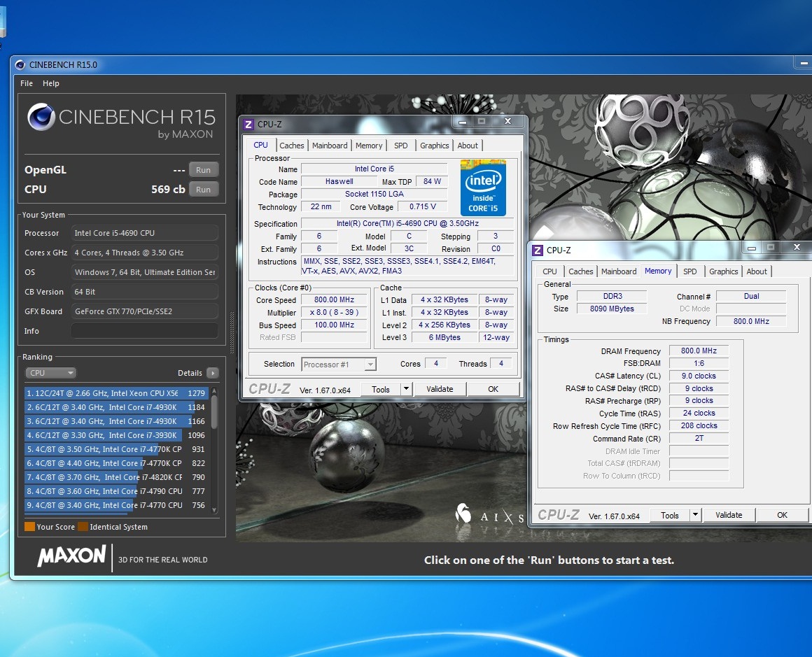Click the scroll-up arrow of Ranking list
The height and width of the screenshot is (657, 812).
(214, 391)
